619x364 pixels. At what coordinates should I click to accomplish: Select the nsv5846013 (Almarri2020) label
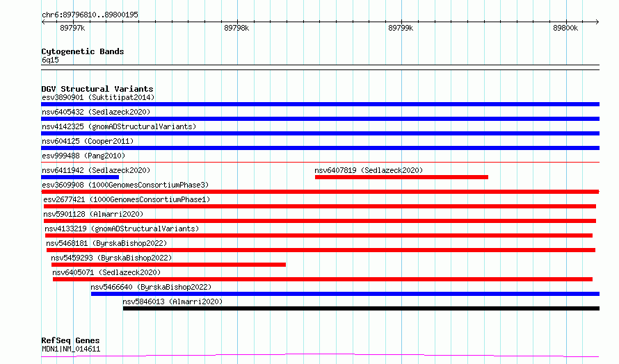click(173, 301)
